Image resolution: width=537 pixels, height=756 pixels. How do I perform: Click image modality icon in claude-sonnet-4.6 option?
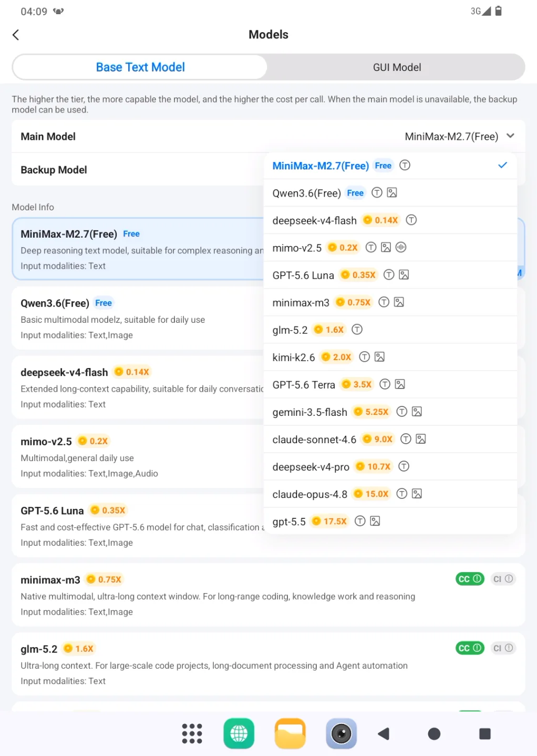click(x=421, y=438)
